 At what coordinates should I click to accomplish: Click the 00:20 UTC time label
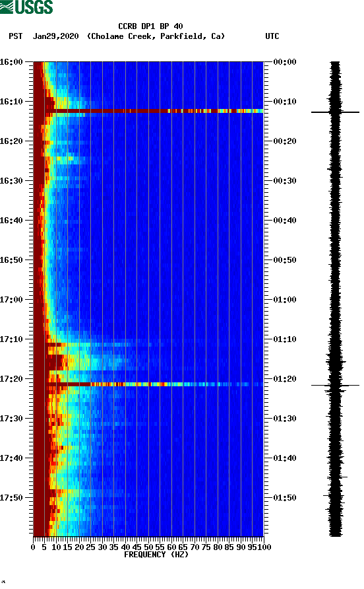coord(285,141)
